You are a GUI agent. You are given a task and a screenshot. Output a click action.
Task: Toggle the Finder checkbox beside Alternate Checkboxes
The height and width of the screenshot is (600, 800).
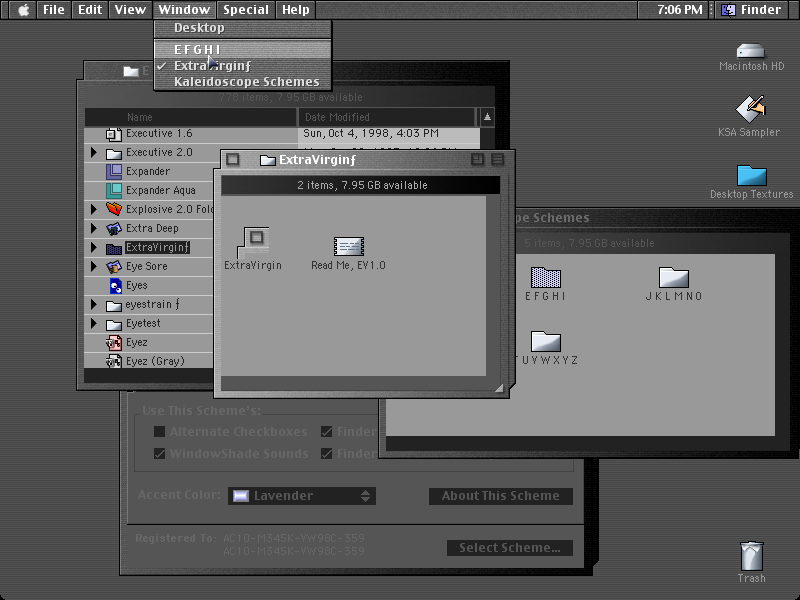[327, 432]
